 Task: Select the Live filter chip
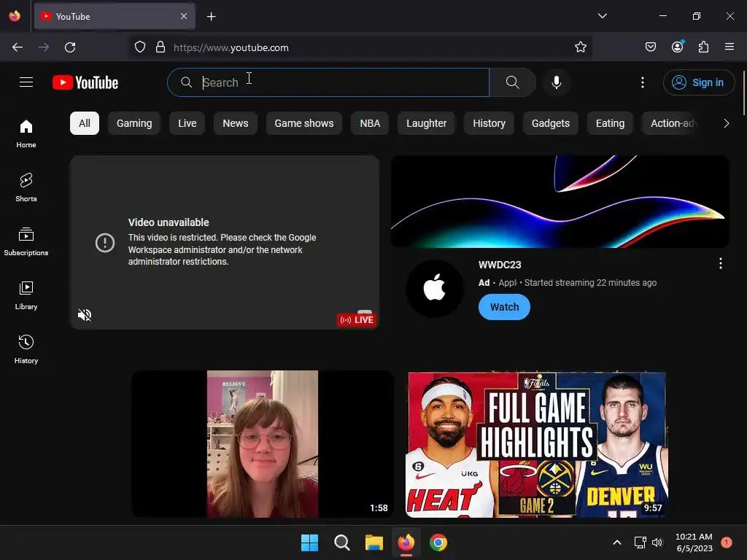[187, 123]
